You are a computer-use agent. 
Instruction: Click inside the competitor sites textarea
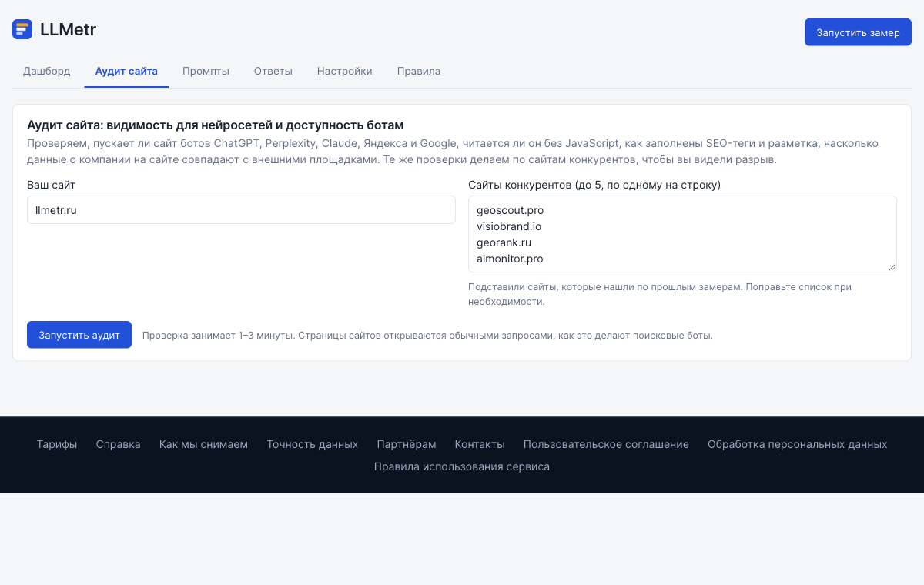click(x=682, y=234)
